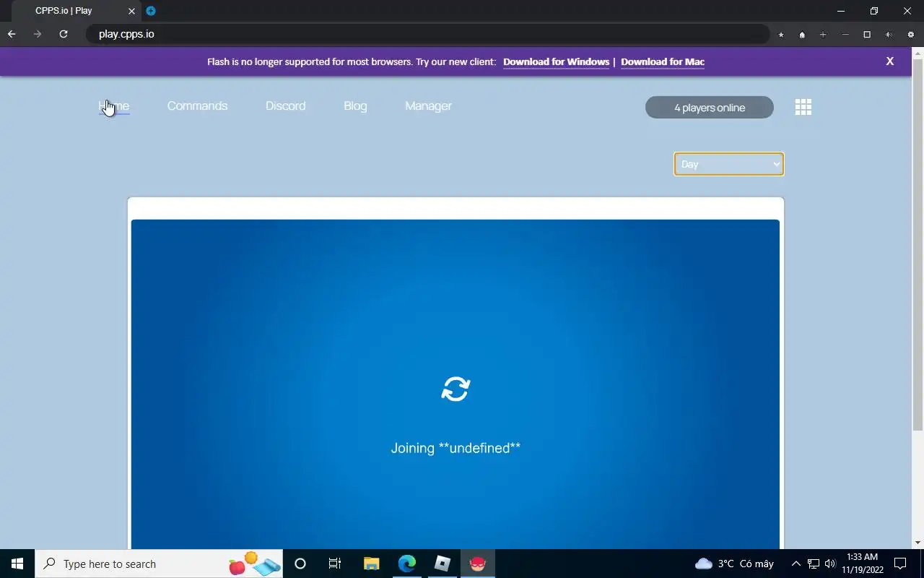Open the grid apps menu icon
The height and width of the screenshot is (578, 924).
point(803,107)
